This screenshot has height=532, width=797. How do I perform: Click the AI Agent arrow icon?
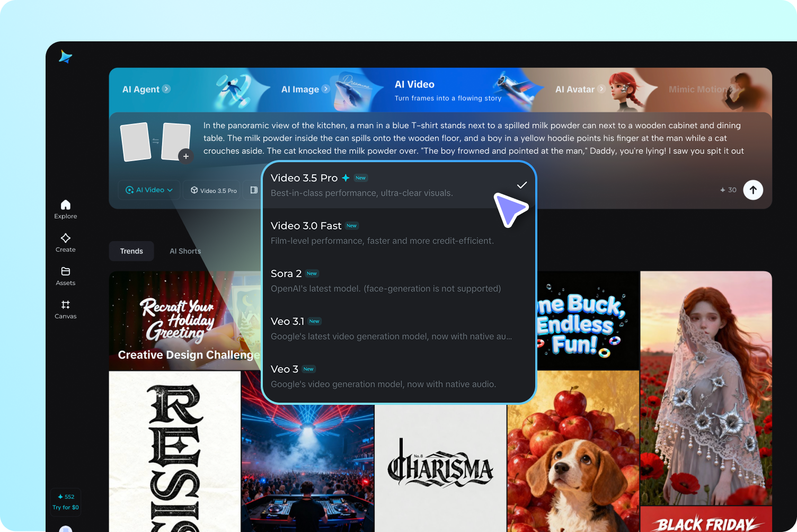(166, 89)
